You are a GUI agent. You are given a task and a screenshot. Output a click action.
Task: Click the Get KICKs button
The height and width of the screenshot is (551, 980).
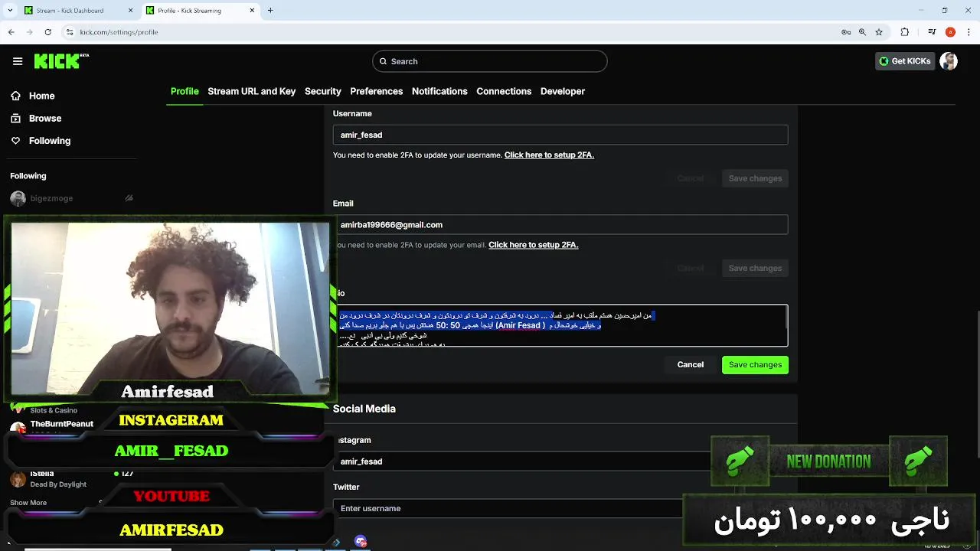point(905,61)
